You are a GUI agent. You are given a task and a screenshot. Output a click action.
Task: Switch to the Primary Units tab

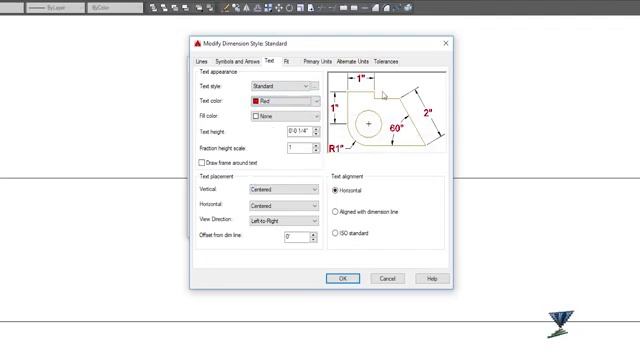tap(318, 62)
